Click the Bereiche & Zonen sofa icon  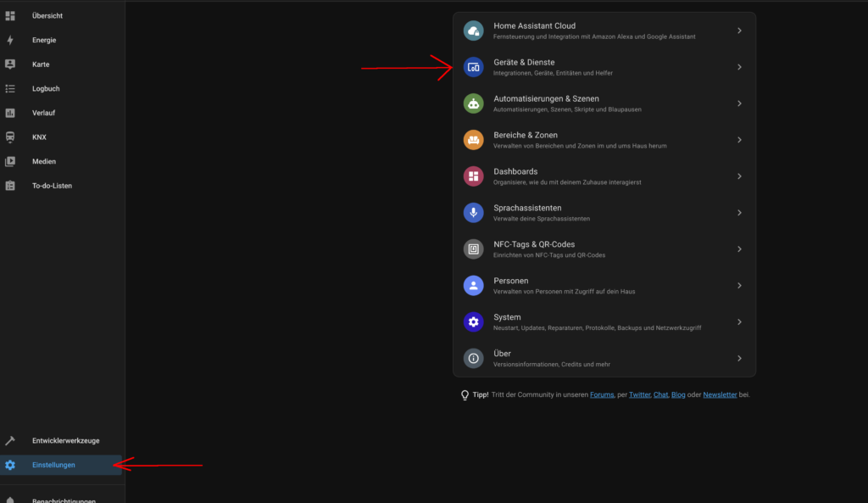coord(473,140)
